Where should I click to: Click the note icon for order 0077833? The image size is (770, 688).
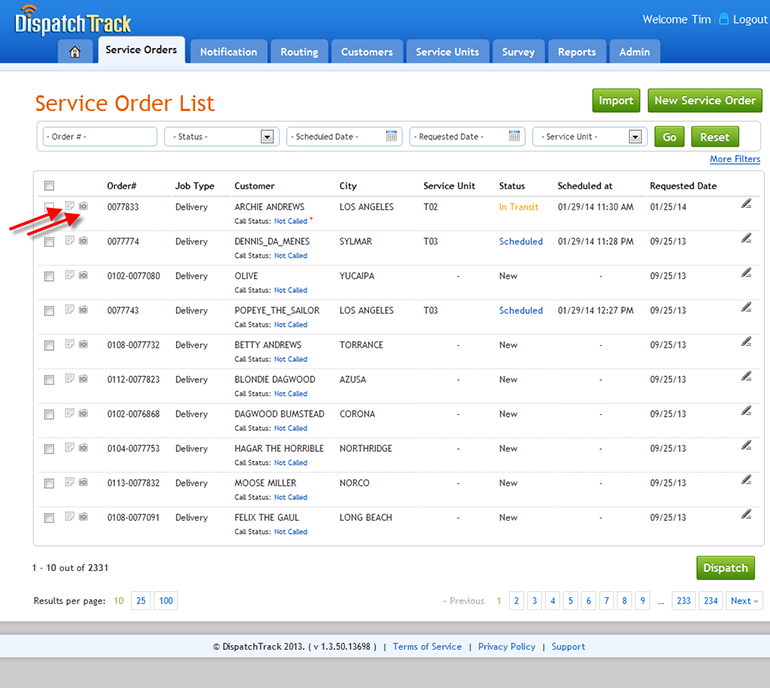pos(70,207)
